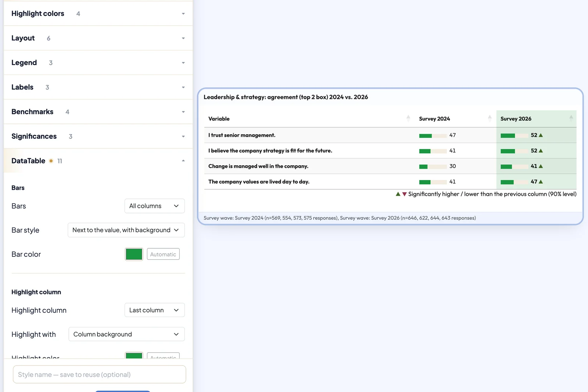Viewport: 588px width, 392px height.
Task: Expand the Highlight colors section
Action: pyautogui.click(x=98, y=14)
